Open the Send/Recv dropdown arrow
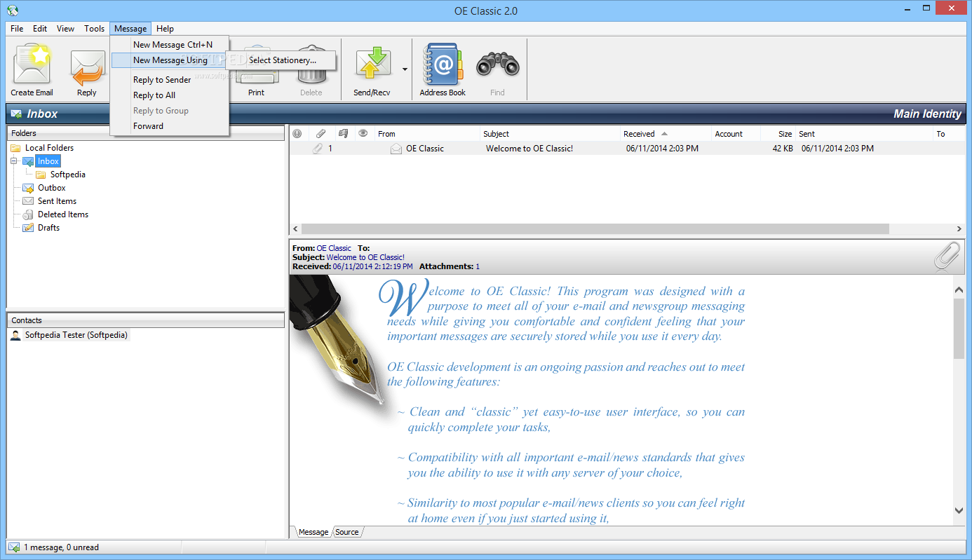The image size is (972, 560). pyautogui.click(x=404, y=69)
